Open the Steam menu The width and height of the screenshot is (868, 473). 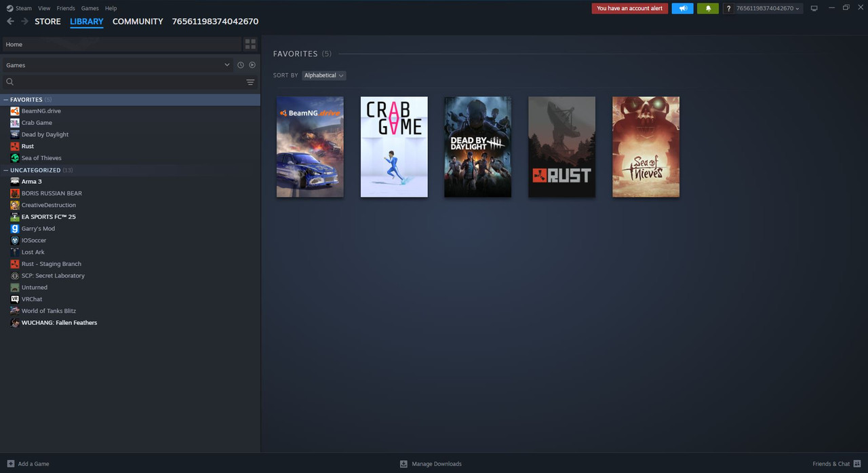point(24,8)
